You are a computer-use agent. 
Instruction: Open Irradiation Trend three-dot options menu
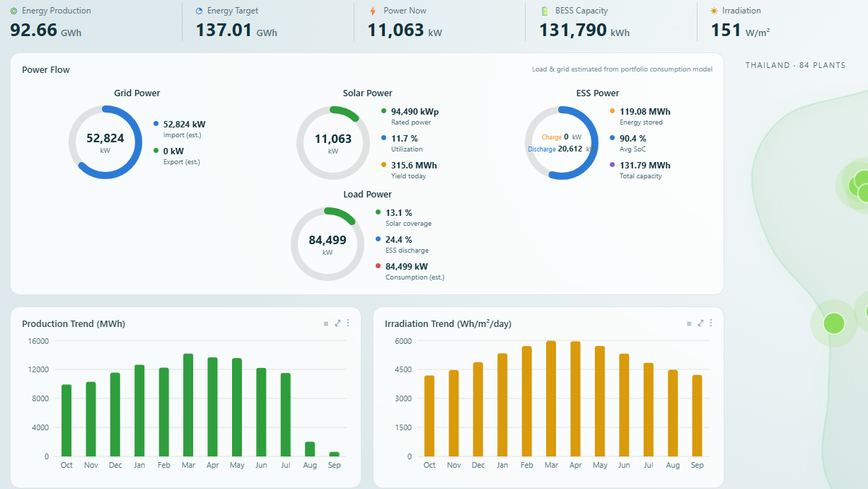coord(711,323)
